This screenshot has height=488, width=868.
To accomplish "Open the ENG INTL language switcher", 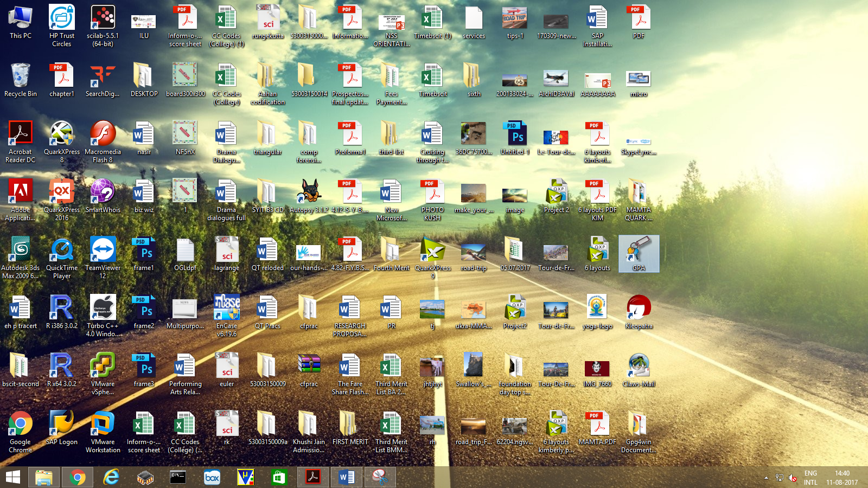I will (x=810, y=478).
